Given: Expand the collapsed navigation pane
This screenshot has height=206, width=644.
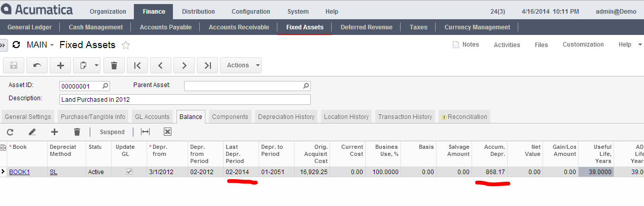Looking at the screenshot, I should 3,45.
